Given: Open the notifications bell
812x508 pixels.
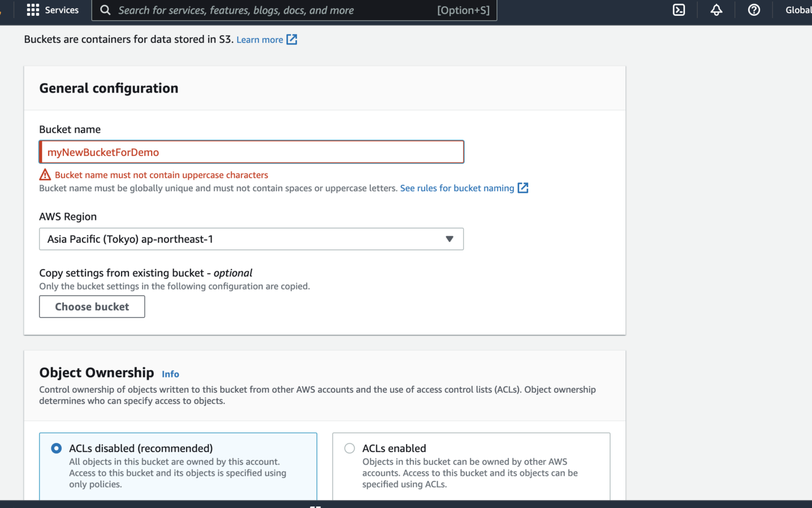Looking at the screenshot, I should (x=716, y=10).
